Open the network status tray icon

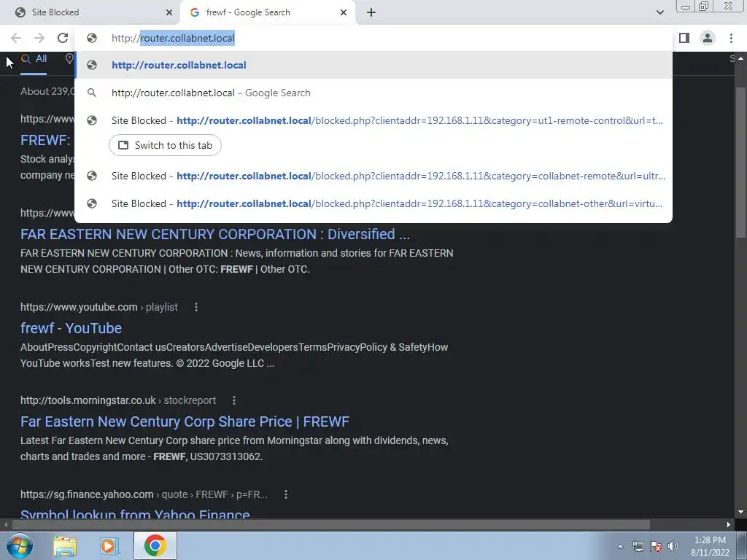click(x=638, y=547)
